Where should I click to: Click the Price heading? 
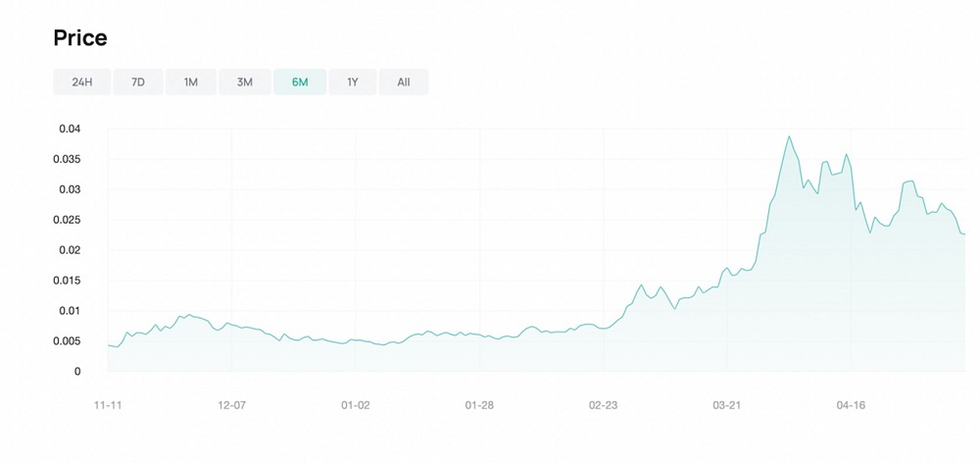click(x=80, y=38)
